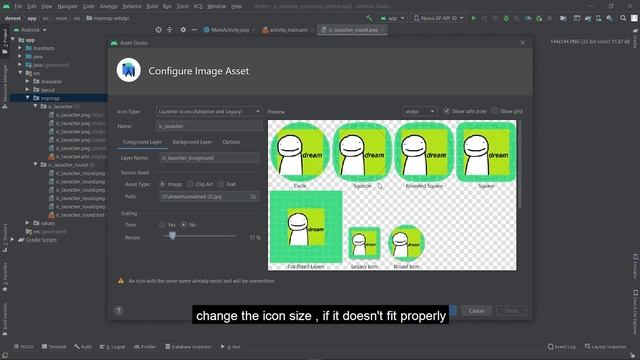The height and width of the screenshot is (360, 640).
Task: Set Trim to No
Action: click(x=184, y=224)
